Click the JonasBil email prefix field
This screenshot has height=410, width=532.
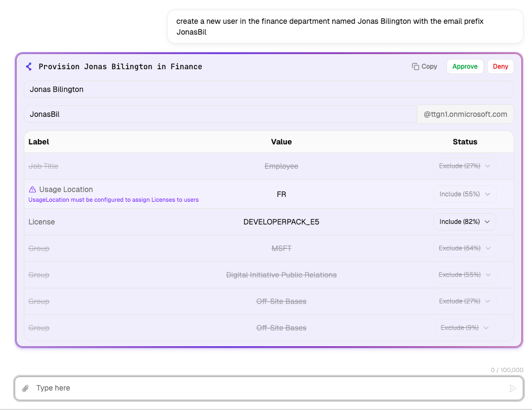[x=220, y=114]
